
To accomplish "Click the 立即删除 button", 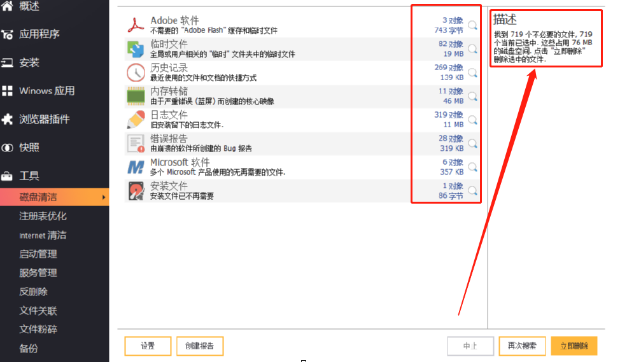I will pyautogui.click(x=574, y=346).
